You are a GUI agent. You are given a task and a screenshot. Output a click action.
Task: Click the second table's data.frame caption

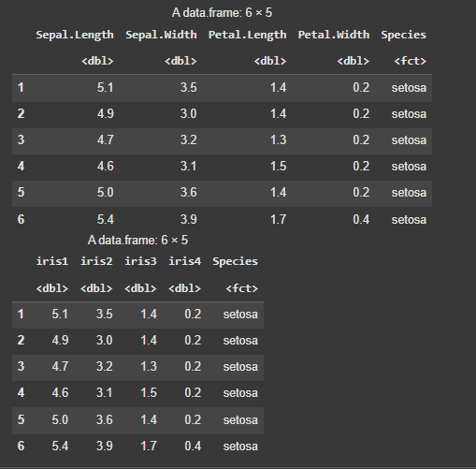[137, 240]
